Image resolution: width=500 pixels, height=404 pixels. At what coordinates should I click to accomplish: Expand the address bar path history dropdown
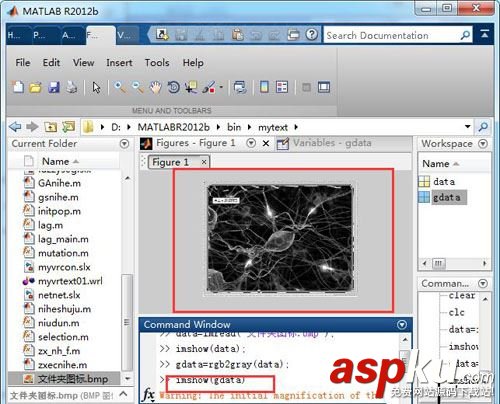click(x=468, y=127)
